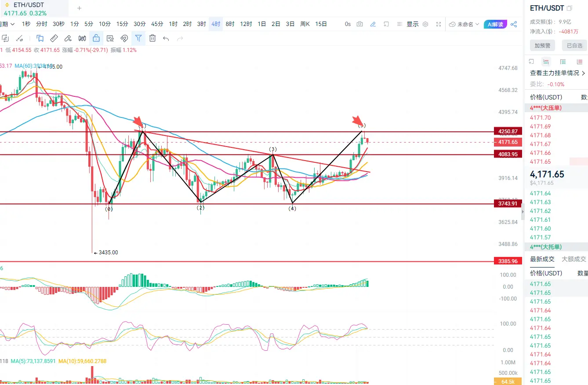Image resolution: width=588 pixels, height=385 pixels.
Task: Show buy orders only view
Action: [563, 62]
